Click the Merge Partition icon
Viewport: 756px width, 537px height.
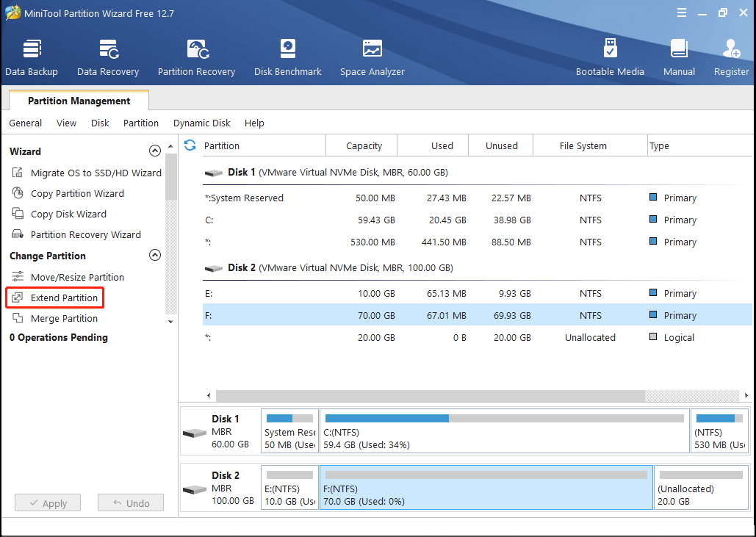pyautogui.click(x=18, y=318)
